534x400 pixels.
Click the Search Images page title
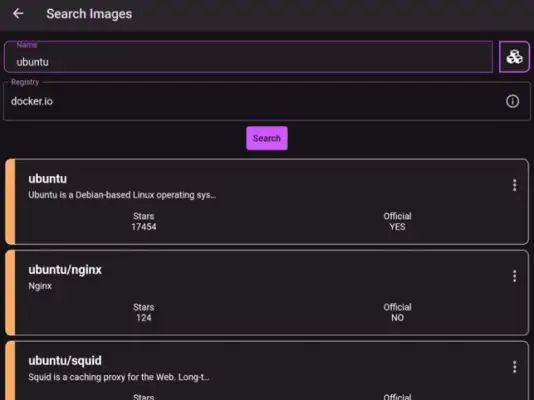[x=89, y=14]
